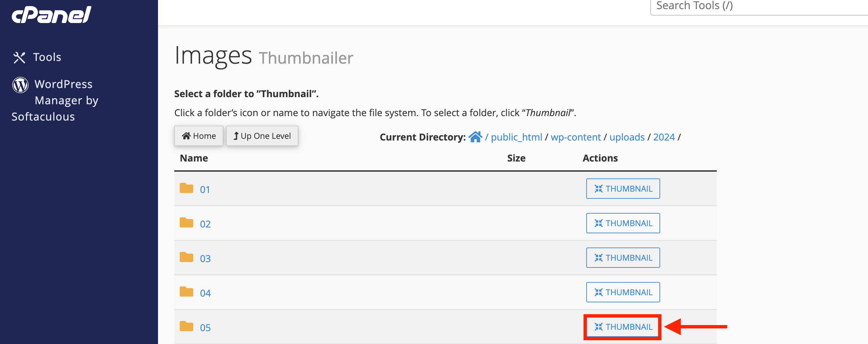Click the WordPress logo icon
This screenshot has height=344, width=868.
point(20,85)
